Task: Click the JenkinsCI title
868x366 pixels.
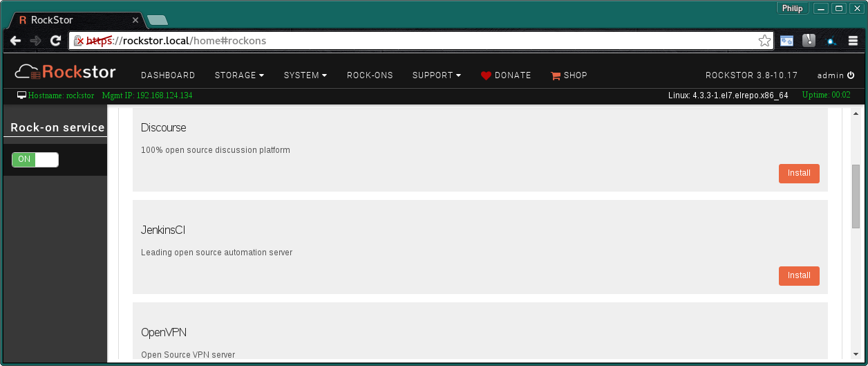Action: (x=163, y=230)
